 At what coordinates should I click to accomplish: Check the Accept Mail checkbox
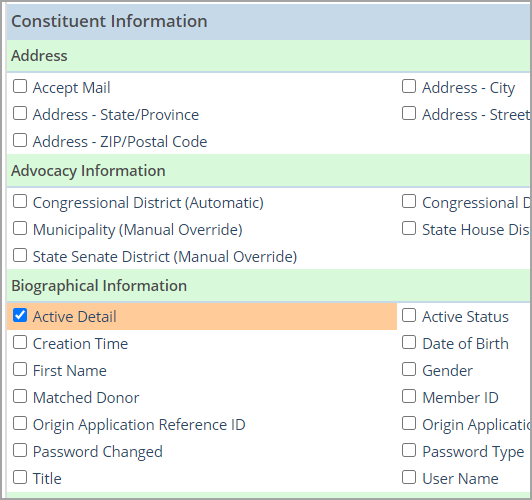point(20,86)
